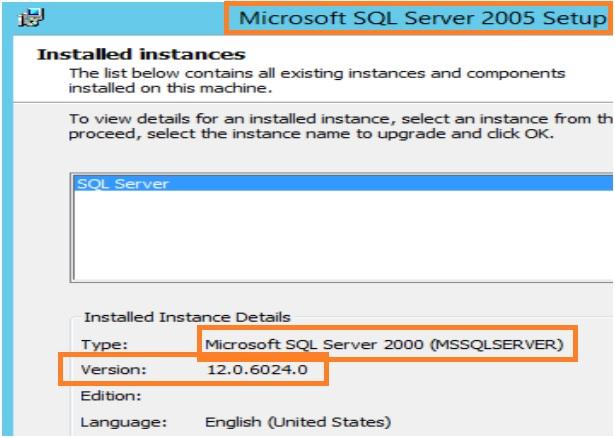Click the Installed Instance Details group label
The width and height of the screenshot is (615, 438).
click(187, 317)
